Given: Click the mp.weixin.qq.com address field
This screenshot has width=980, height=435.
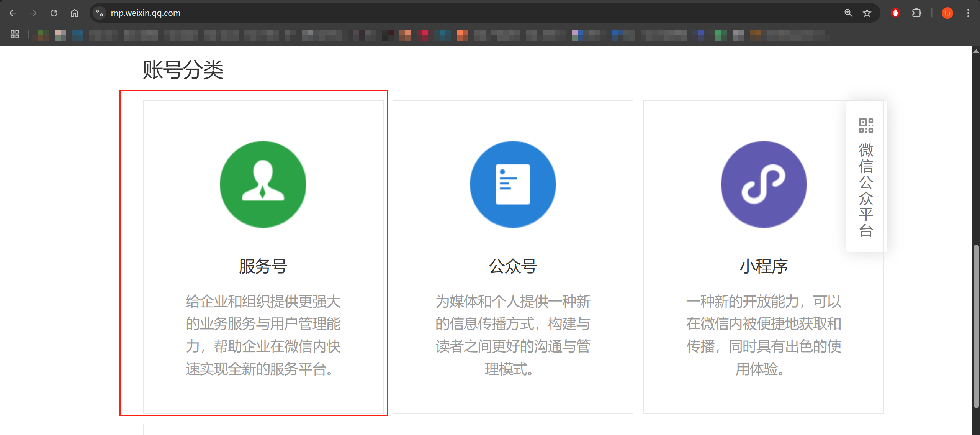Looking at the screenshot, I should [146, 13].
